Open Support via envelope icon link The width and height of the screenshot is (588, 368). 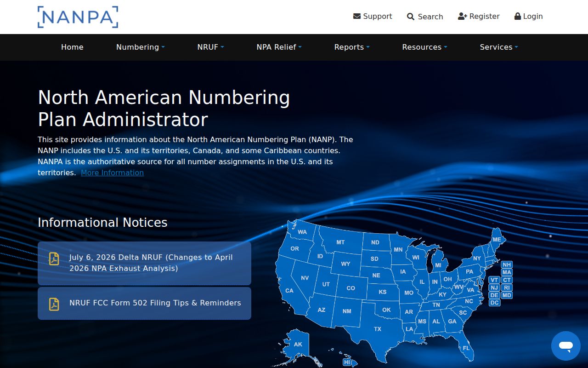[x=373, y=16]
